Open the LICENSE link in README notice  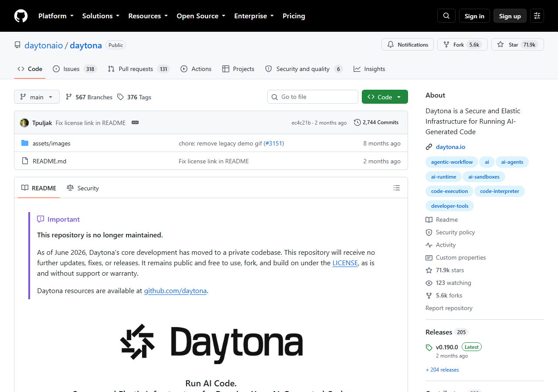click(345, 263)
